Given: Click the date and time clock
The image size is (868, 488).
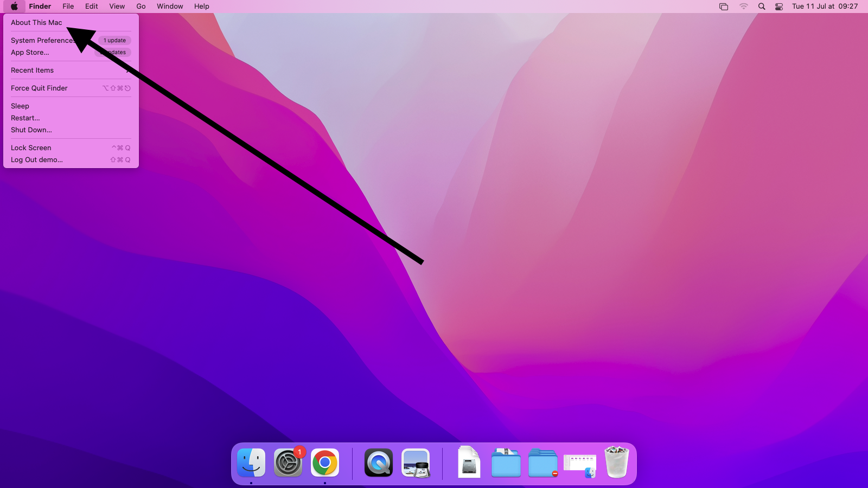Looking at the screenshot, I should (825, 7).
